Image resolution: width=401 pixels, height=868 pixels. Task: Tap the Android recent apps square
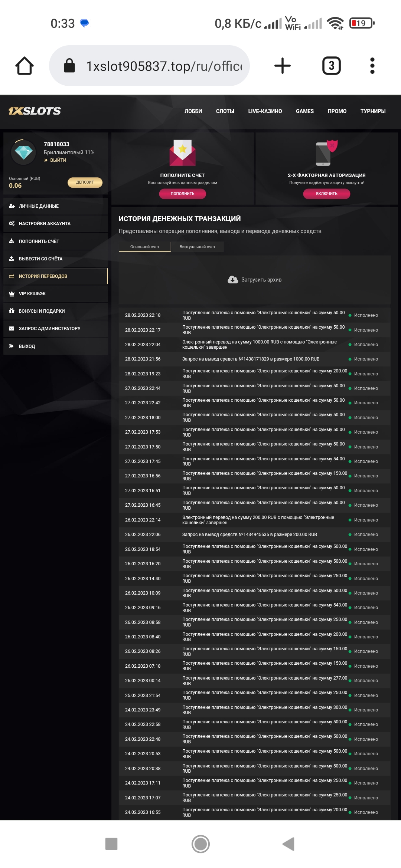[111, 844]
